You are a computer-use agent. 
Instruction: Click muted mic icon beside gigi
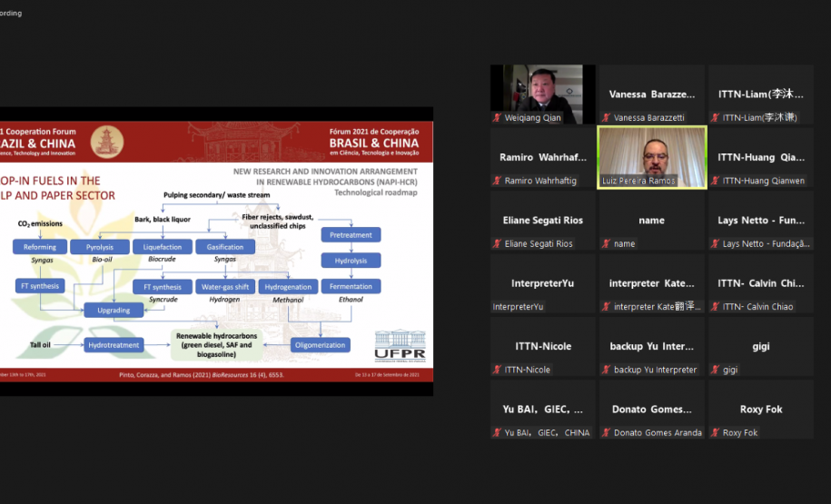(x=715, y=370)
